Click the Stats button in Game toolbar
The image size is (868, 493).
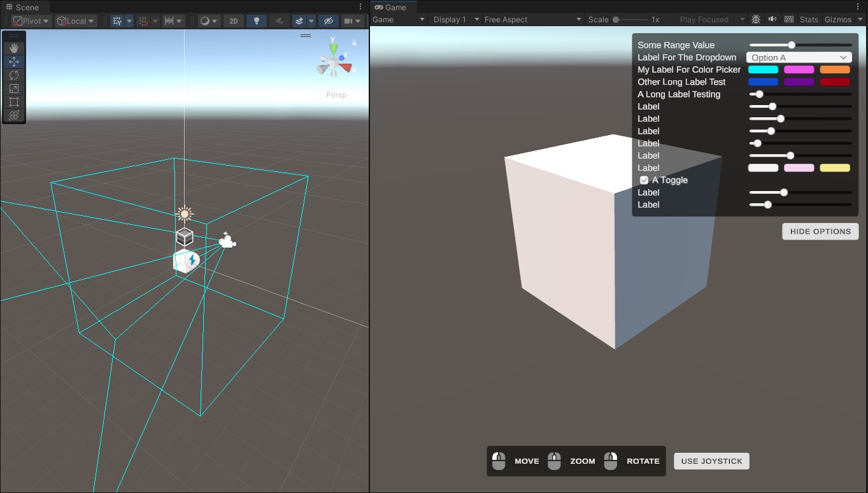pos(809,20)
